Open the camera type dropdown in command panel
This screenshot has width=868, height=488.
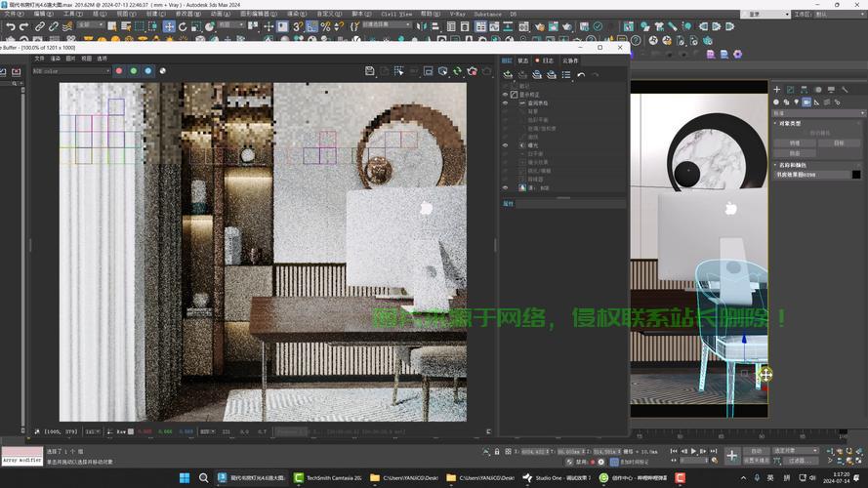pyautogui.click(x=819, y=113)
